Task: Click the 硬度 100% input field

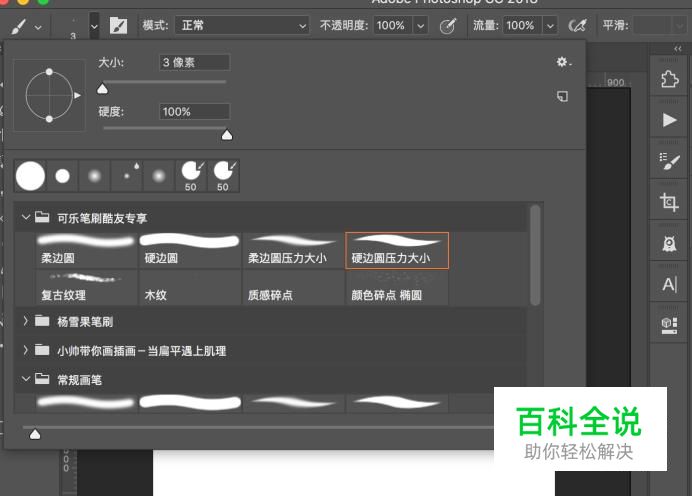Action: click(194, 112)
